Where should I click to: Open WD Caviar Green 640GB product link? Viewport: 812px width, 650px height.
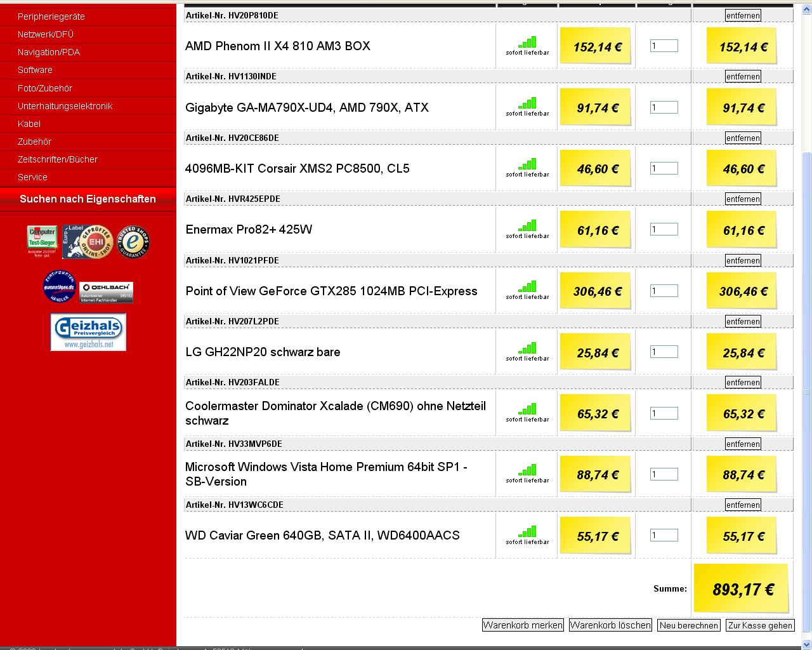click(x=322, y=535)
